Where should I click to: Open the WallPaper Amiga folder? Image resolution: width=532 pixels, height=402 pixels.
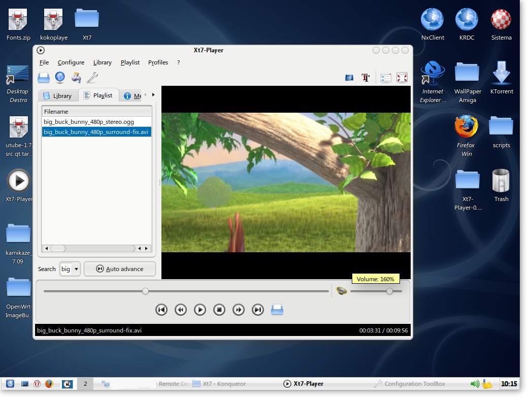(468, 82)
